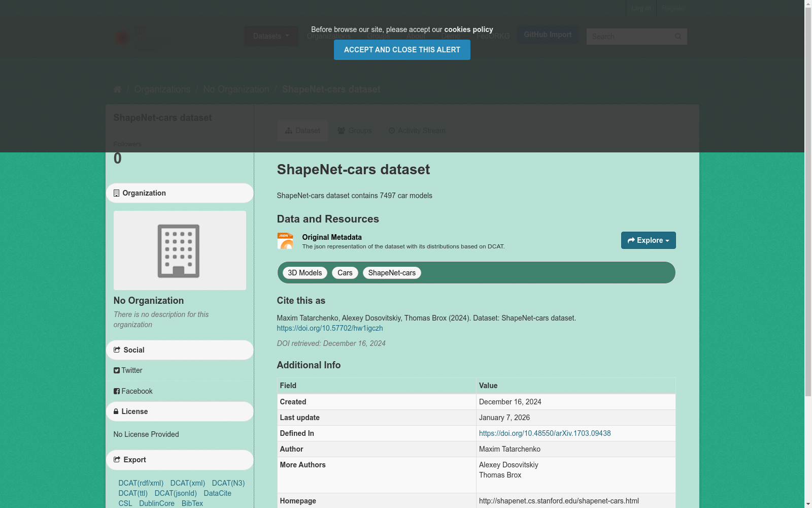Click the Facebook share icon
The image size is (812, 508).
click(117, 391)
